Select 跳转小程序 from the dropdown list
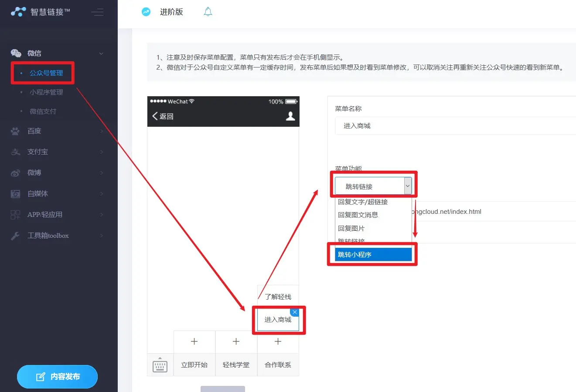Screen dimensions: 576x392 click(x=373, y=254)
